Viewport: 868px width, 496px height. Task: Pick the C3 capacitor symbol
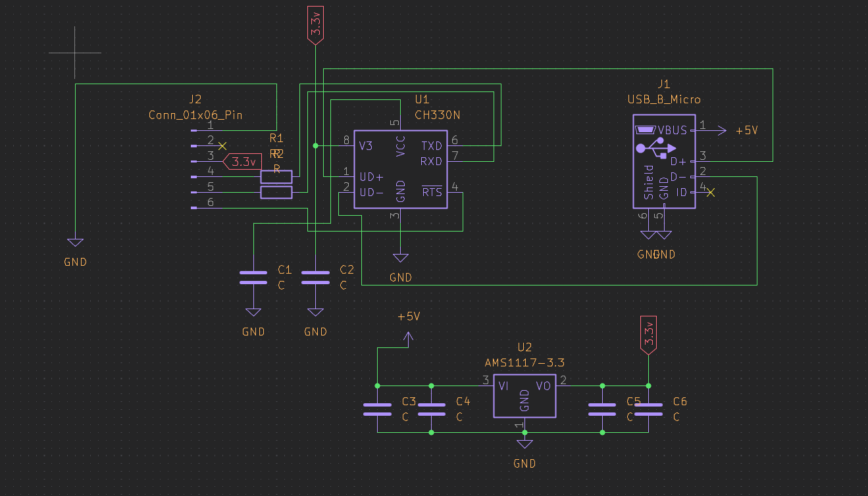(x=378, y=409)
